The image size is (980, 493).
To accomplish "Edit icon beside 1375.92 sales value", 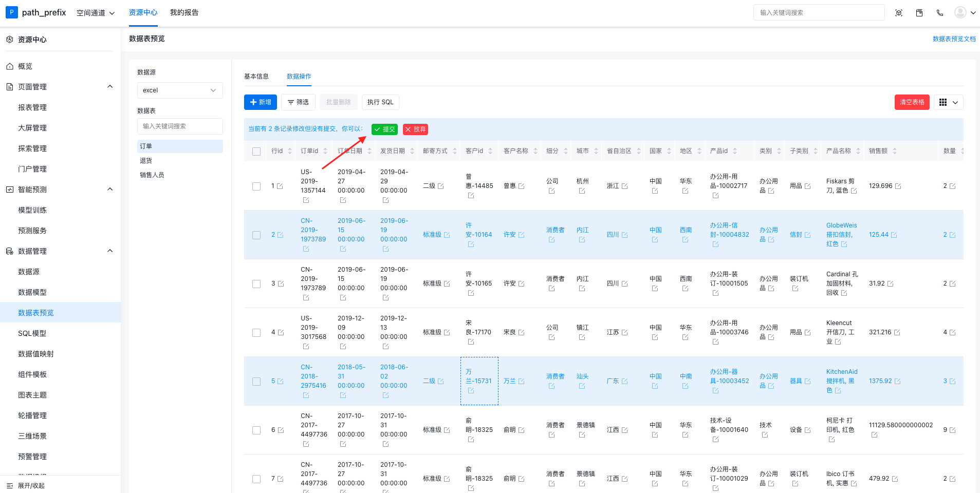I will [x=898, y=381].
